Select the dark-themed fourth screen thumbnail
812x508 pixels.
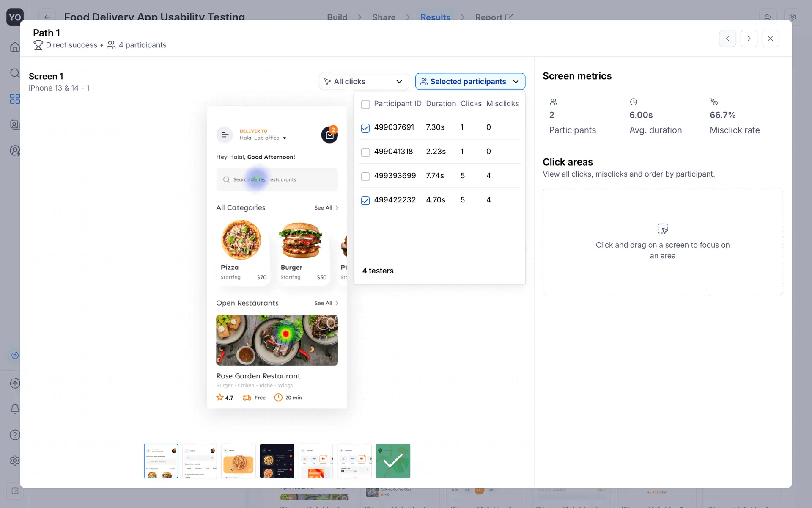coord(277,461)
